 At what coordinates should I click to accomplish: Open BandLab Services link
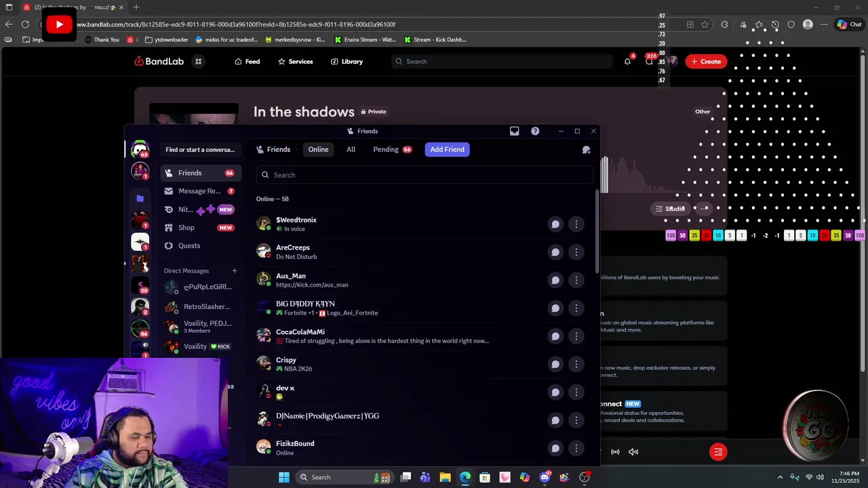click(295, 62)
